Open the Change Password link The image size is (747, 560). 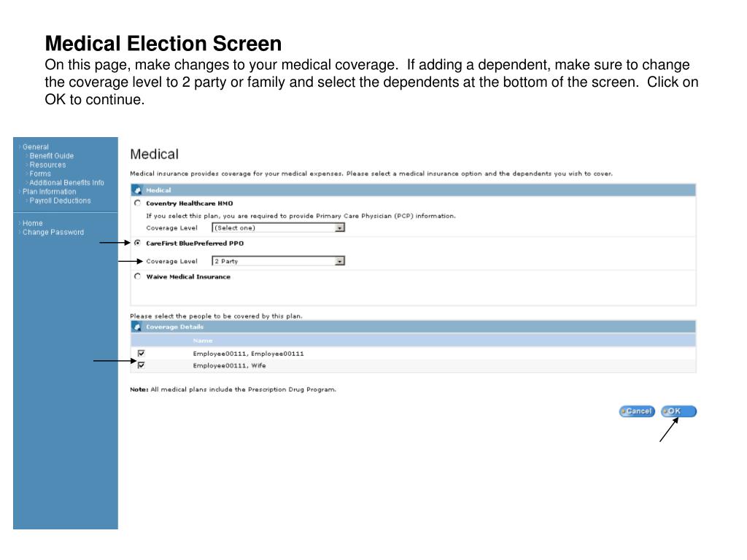pos(53,233)
